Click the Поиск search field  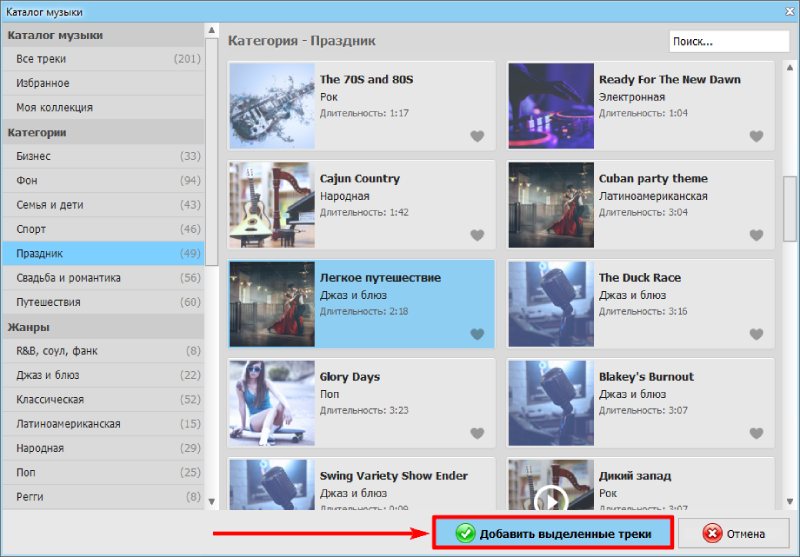(x=729, y=41)
